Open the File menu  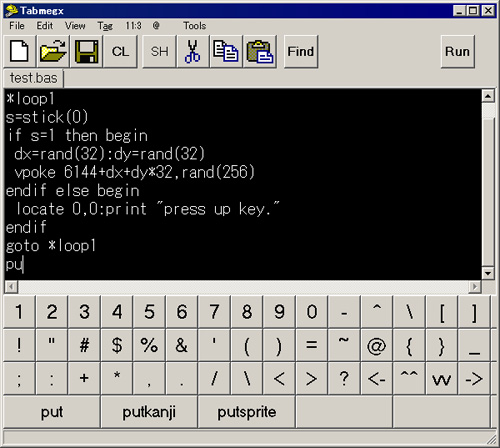(17, 26)
